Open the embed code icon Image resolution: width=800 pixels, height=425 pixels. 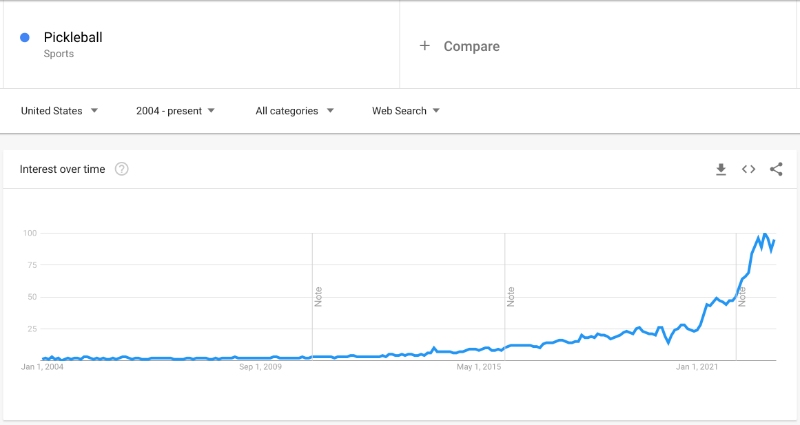(748, 170)
